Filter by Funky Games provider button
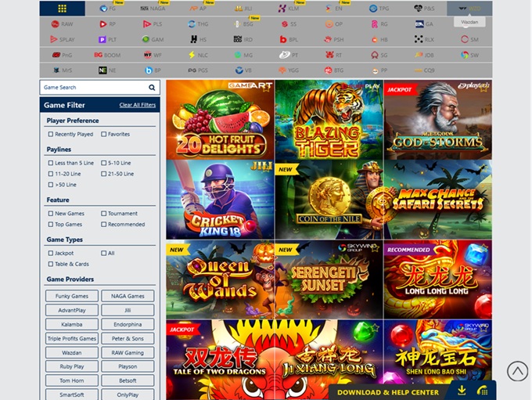Viewport: 532px width, 400px height. [x=72, y=296]
